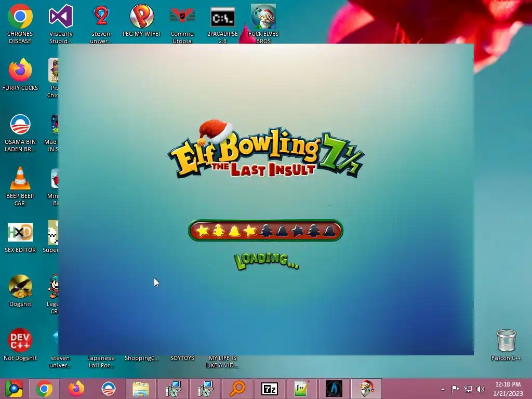Click the Elf Bowling 7 1/7 logo

click(265, 149)
